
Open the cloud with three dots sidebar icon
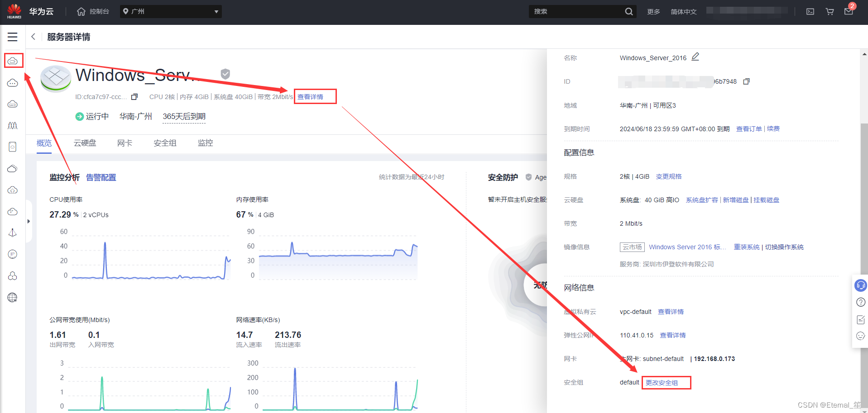[x=13, y=83]
